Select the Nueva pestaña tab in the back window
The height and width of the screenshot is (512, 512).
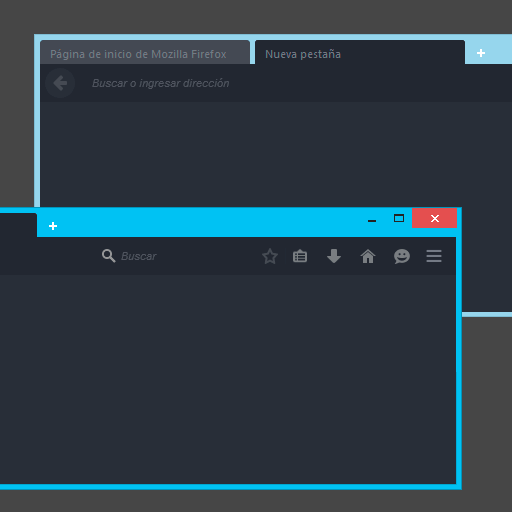point(360,53)
